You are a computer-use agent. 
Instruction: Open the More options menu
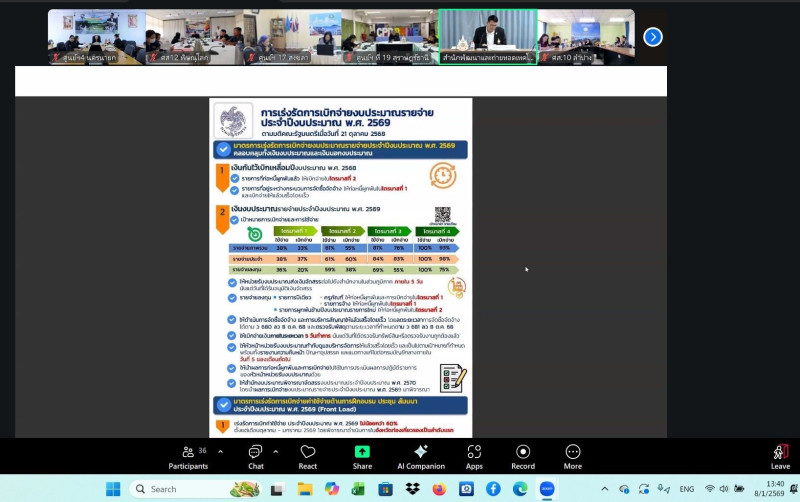coord(573,456)
